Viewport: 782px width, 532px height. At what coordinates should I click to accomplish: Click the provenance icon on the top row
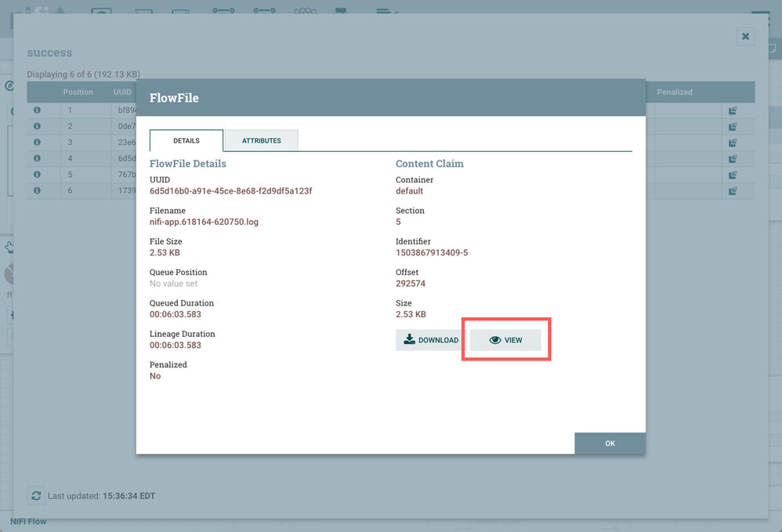pos(732,110)
